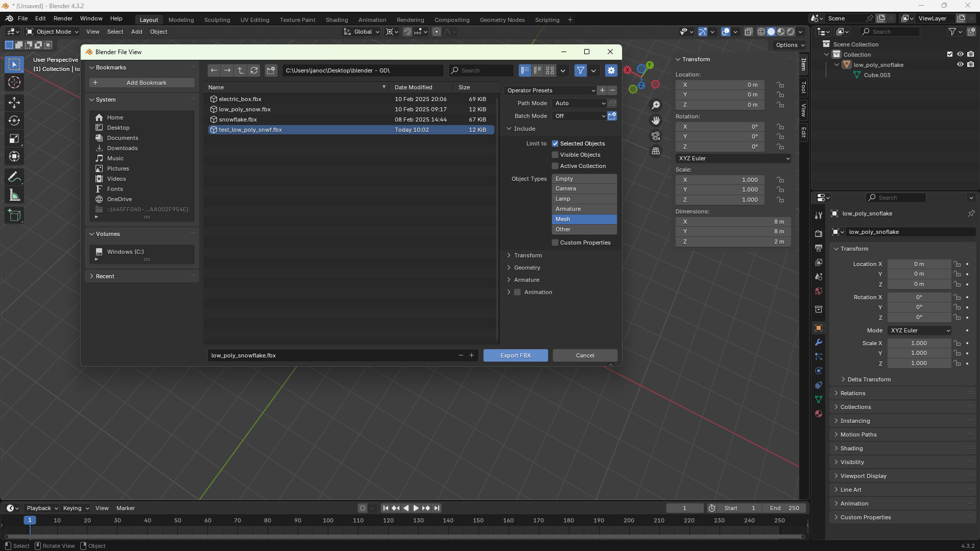Screen dimensions: 980x551
Task: Expand the Geometry export section
Action: (x=527, y=268)
